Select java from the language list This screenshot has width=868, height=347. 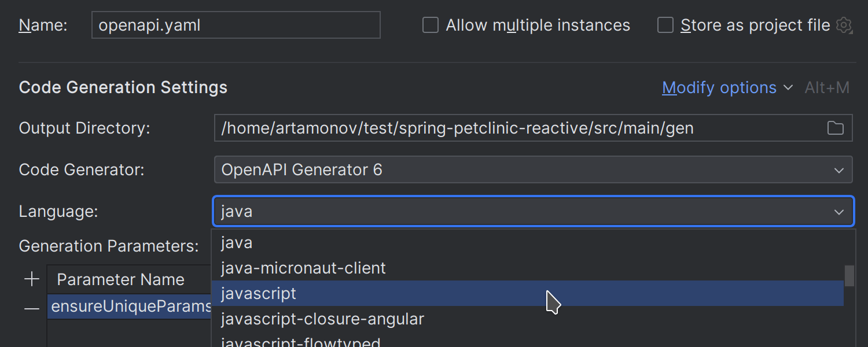pos(237,243)
